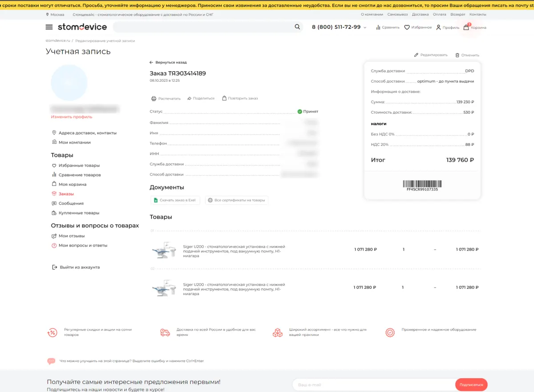Screen dimensions: 534x392
Task: Click the Excel file icon in Документы
Action: pyautogui.click(x=156, y=200)
